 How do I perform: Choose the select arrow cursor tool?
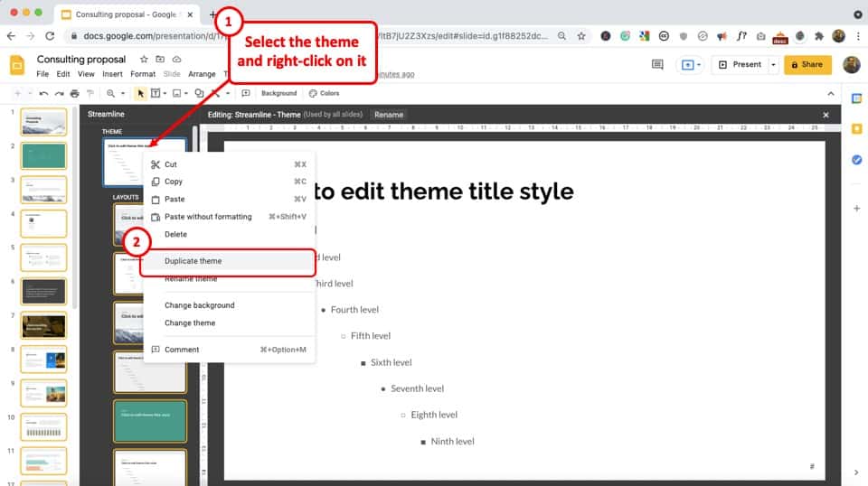click(x=140, y=93)
